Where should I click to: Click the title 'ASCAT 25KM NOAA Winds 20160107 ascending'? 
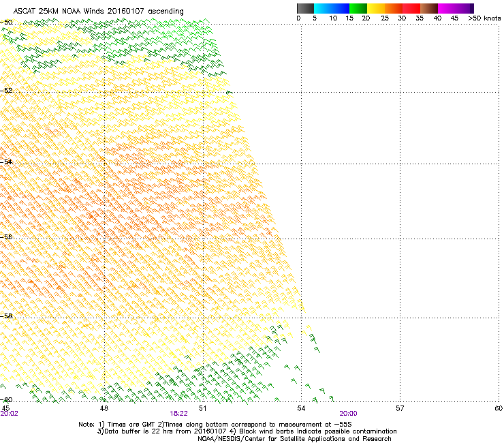[98, 12]
